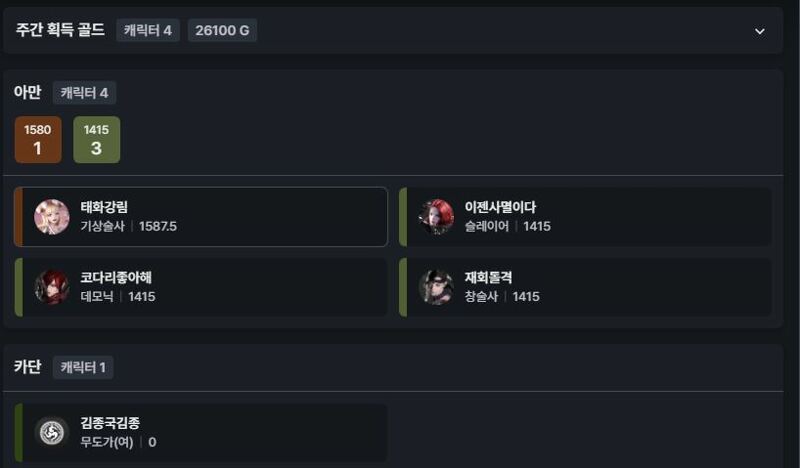This screenshot has height=468, width=800.
Task: Select the 아만 server heading
Action: click(x=28, y=92)
